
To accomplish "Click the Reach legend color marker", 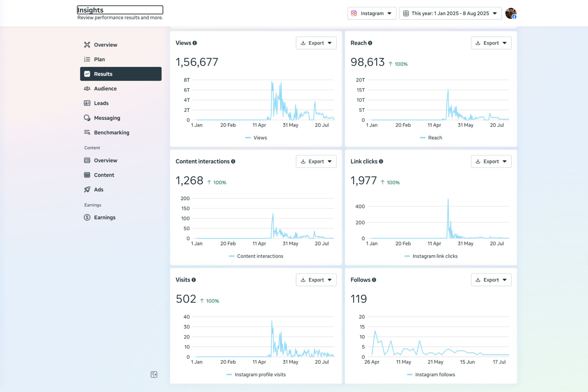I will point(423,138).
